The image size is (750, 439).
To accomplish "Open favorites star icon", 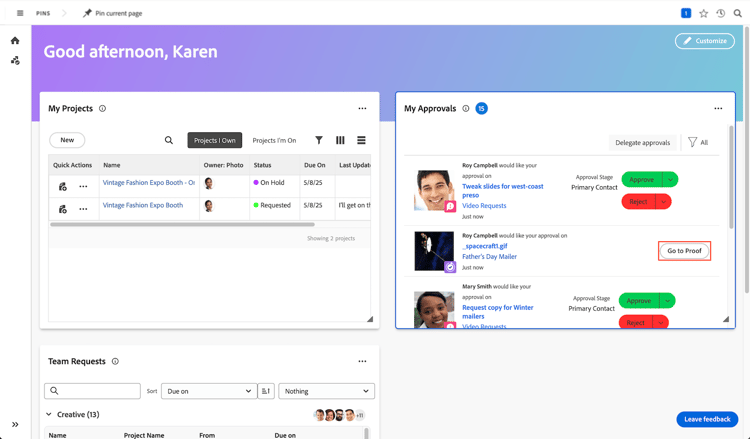I will (x=703, y=13).
